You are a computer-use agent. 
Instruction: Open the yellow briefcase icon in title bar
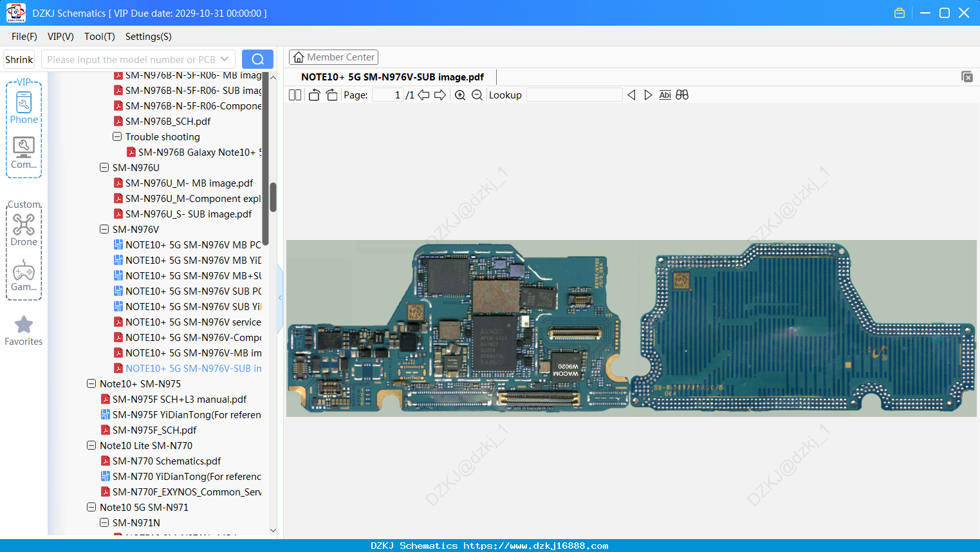pyautogui.click(x=900, y=13)
